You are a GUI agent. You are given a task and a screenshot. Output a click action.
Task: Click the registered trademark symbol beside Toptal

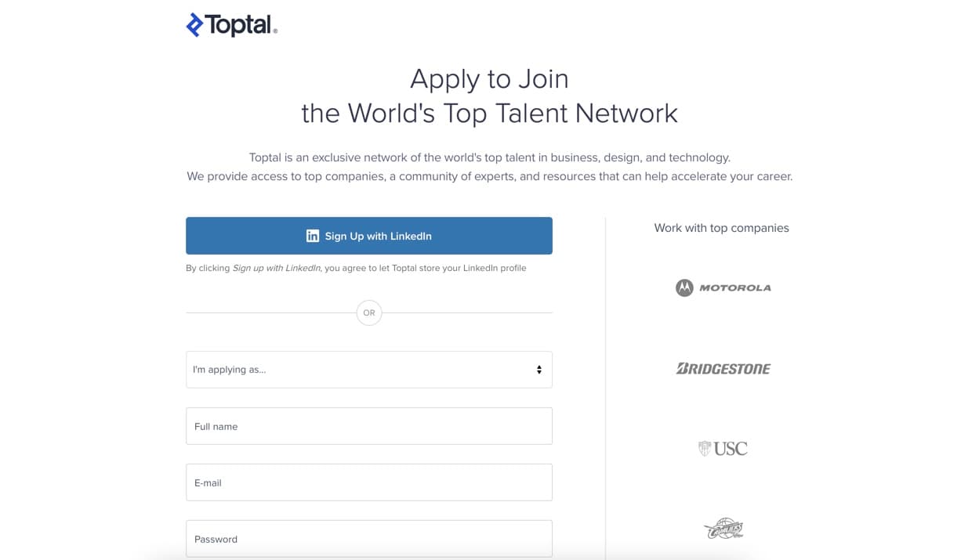click(x=275, y=31)
